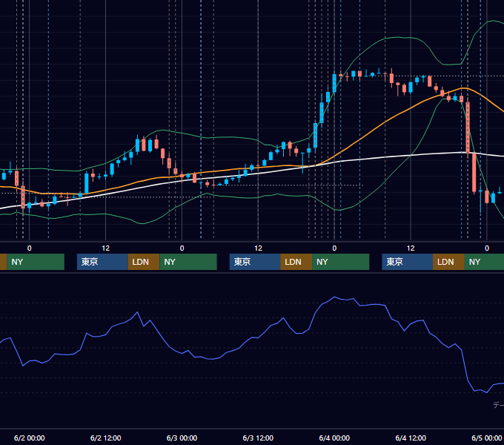This screenshot has width=504, height=445.
Task: Click the 6/2 00:00 date label
Action: pyautogui.click(x=29, y=438)
